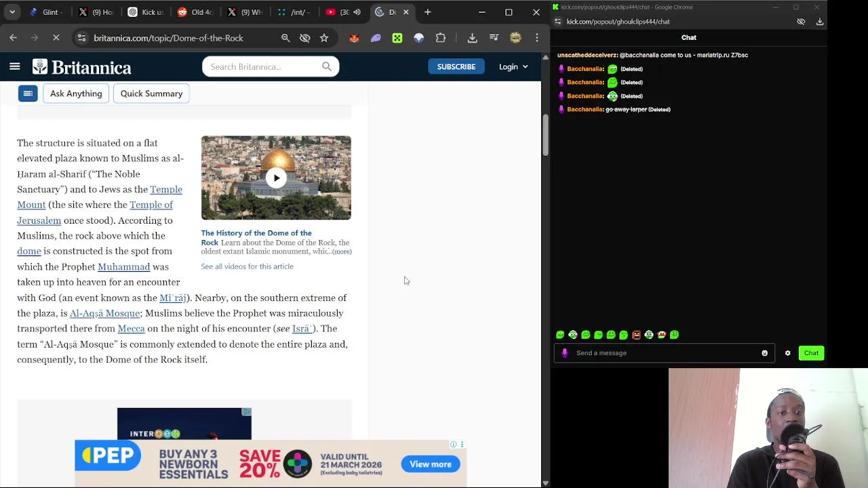Image resolution: width=868 pixels, height=488 pixels.
Task: Click the Quick Summary button
Action: pyautogui.click(x=151, y=94)
